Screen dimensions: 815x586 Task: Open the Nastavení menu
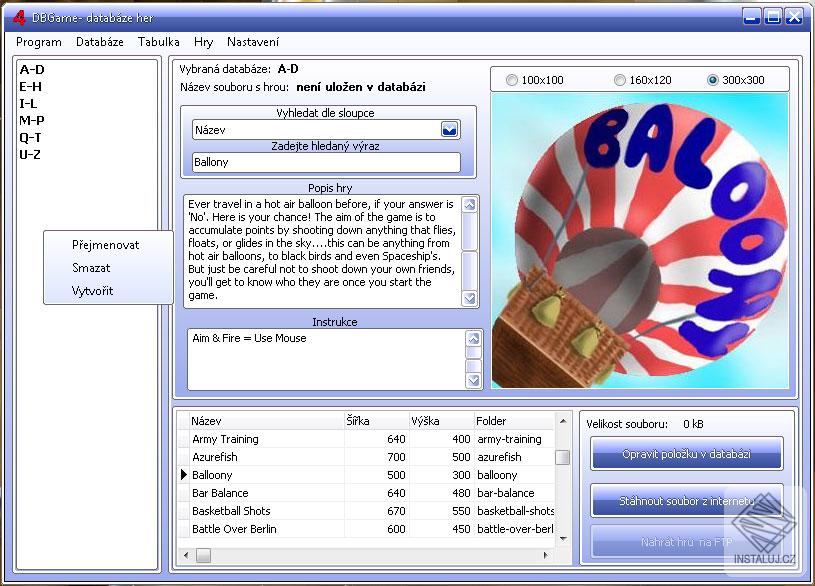254,42
